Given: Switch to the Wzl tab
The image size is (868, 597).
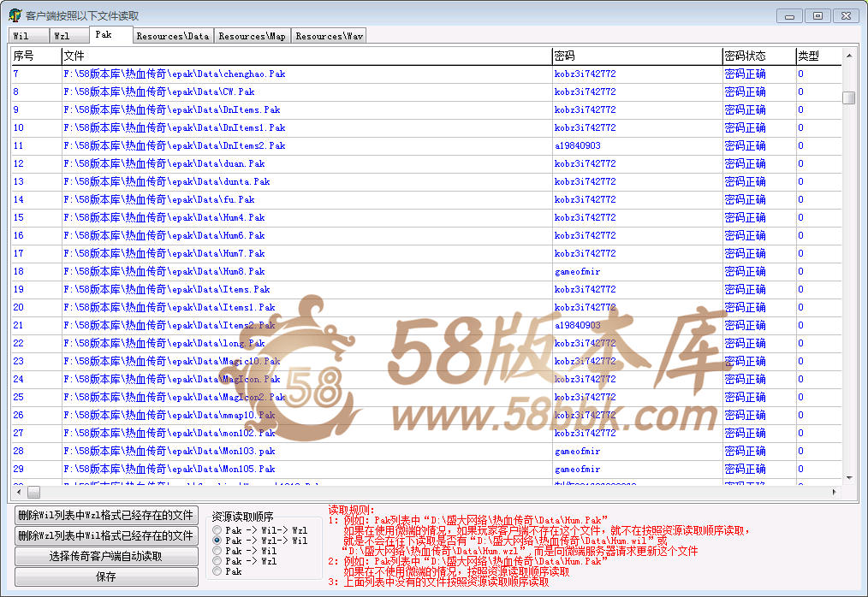Looking at the screenshot, I should pos(69,36).
